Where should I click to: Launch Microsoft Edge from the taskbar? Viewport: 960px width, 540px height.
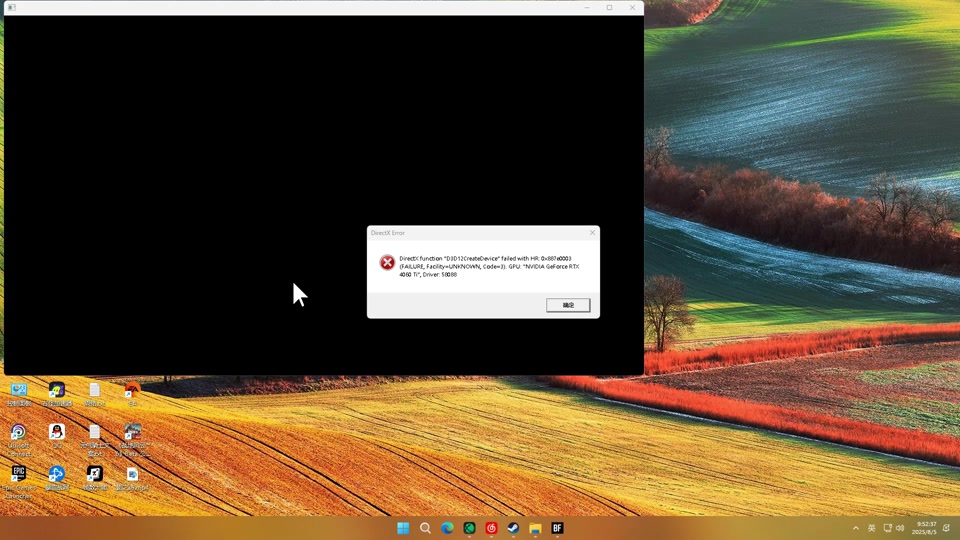tap(447, 528)
